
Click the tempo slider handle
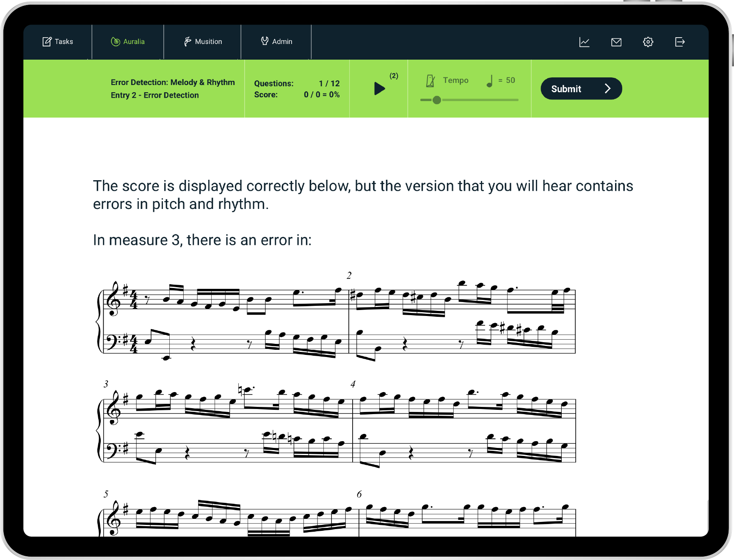click(436, 100)
